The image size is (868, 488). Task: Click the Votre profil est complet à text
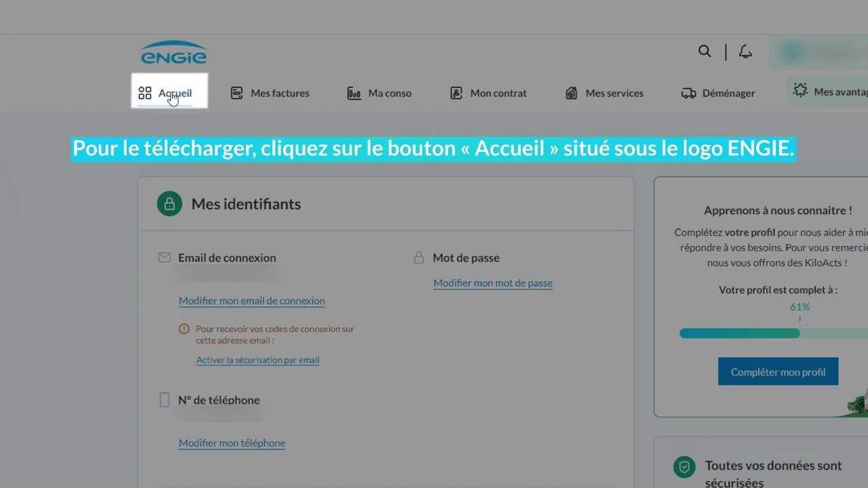coord(778,289)
